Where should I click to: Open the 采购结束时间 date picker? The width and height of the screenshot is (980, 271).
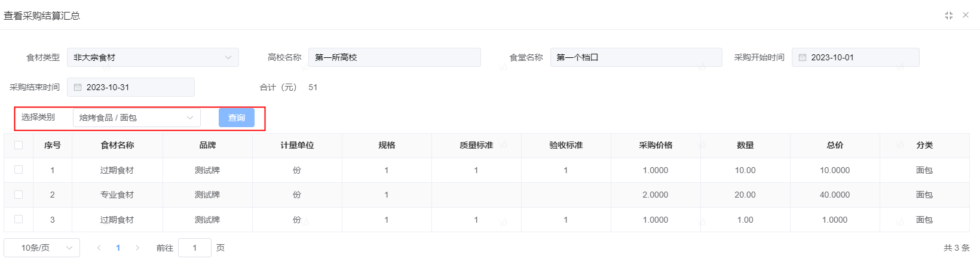click(x=131, y=87)
